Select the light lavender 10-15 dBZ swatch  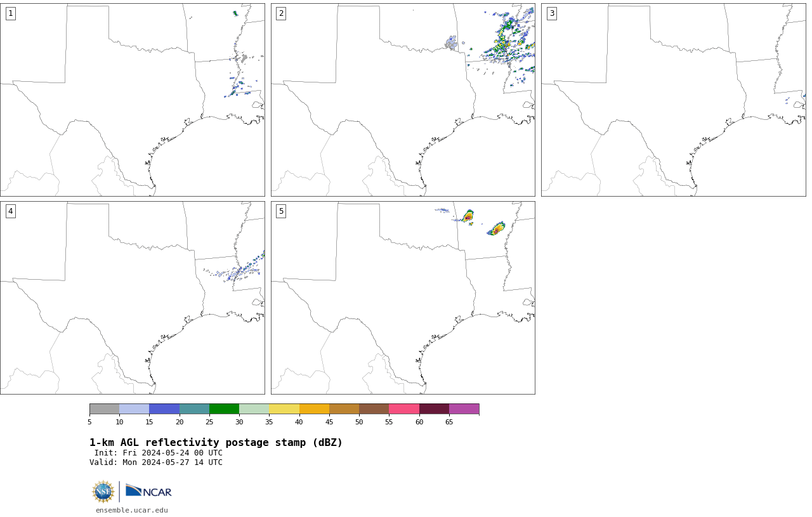tap(134, 409)
